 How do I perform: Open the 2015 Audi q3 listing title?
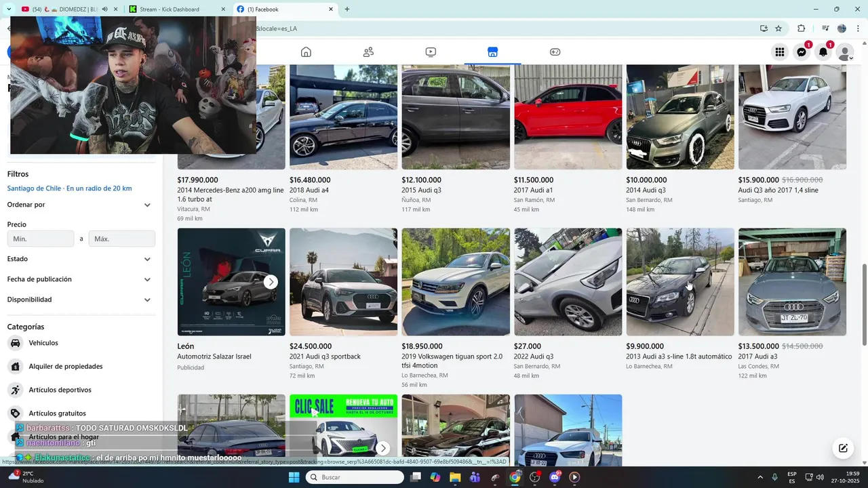(x=421, y=190)
